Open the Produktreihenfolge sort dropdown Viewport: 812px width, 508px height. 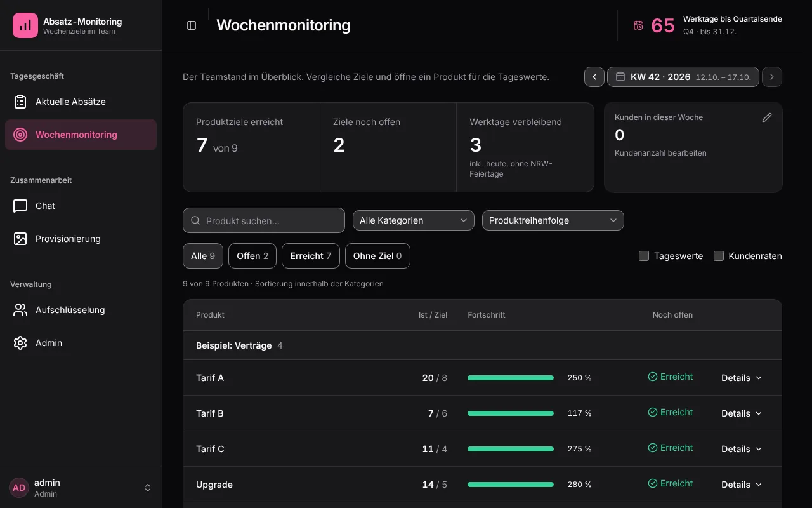(x=553, y=220)
